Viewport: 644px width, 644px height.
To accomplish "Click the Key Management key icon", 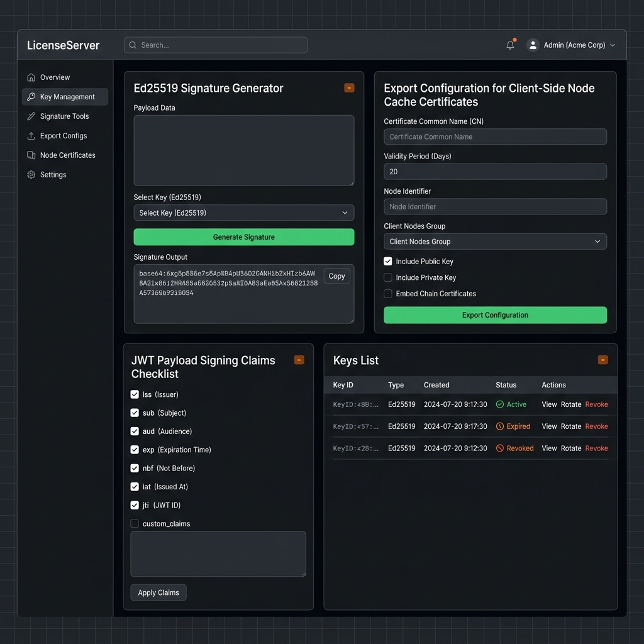I will pos(31,97).
